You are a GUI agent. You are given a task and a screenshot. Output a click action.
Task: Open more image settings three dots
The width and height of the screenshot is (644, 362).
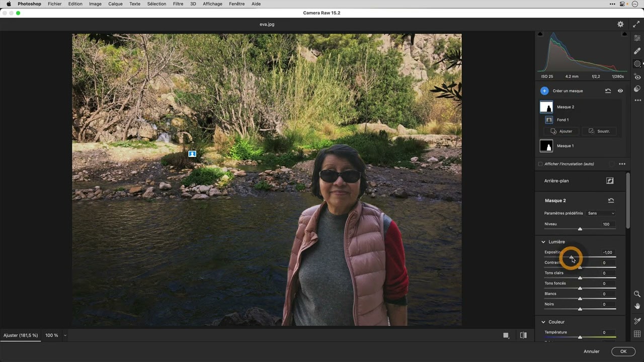click(x=637, y=101)
